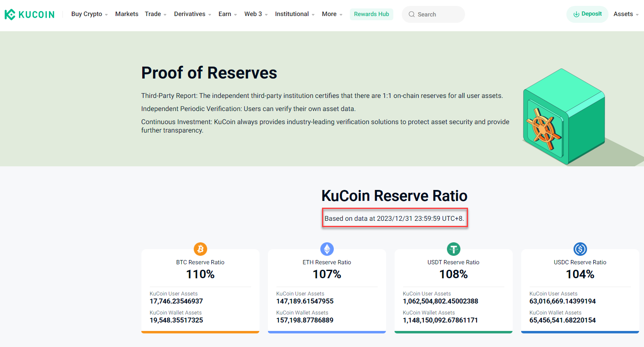Expand the More menu
The image size is (644, 347).
pyautogui.click(x=332, y=14)
